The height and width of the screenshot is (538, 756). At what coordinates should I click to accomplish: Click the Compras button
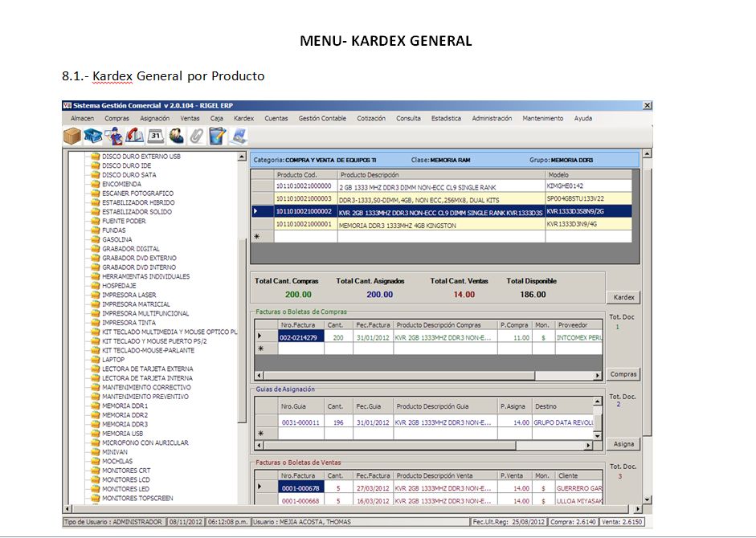point(623,374)
